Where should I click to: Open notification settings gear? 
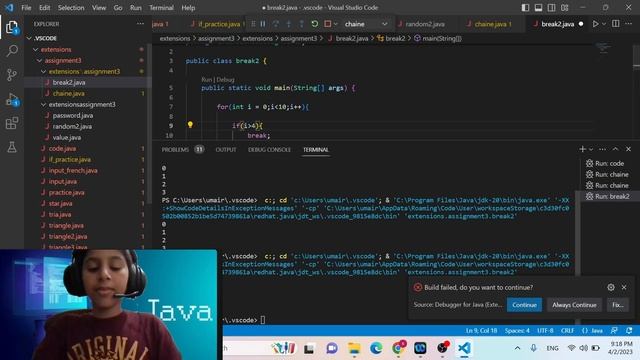point(611,287)
